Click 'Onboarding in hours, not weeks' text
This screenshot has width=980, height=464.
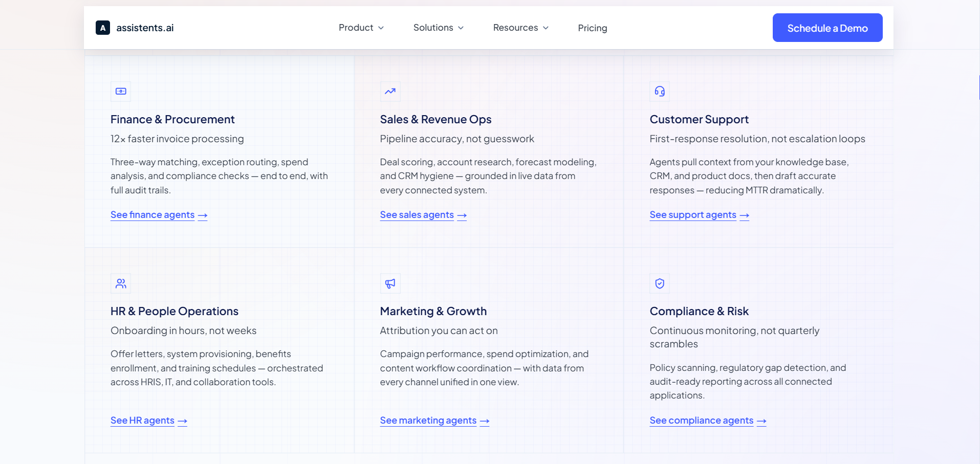coord(184,330)
